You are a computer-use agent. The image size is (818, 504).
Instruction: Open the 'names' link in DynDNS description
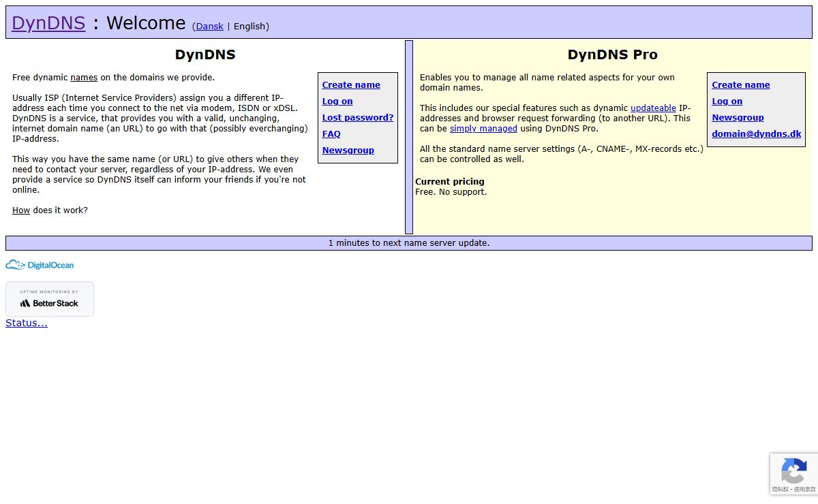point(84,77)
